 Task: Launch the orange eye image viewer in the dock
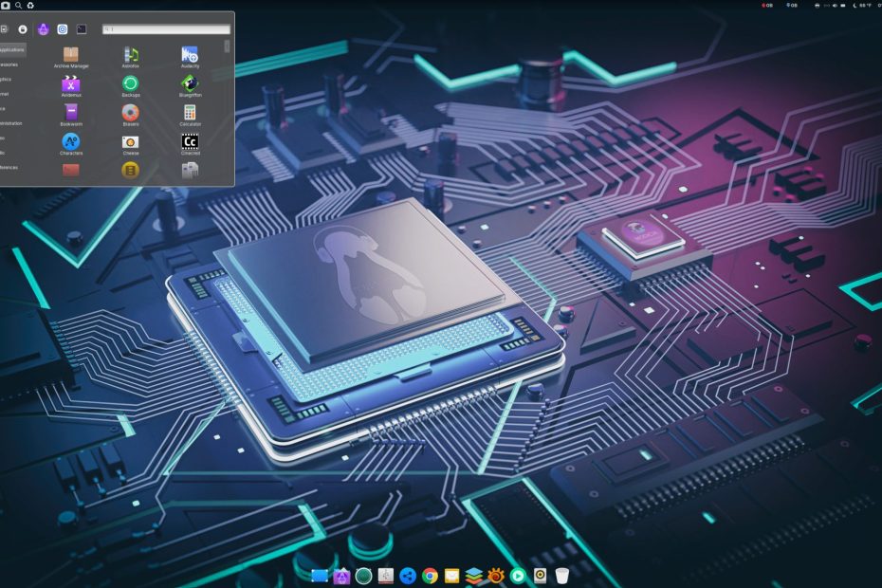[496, 576]
